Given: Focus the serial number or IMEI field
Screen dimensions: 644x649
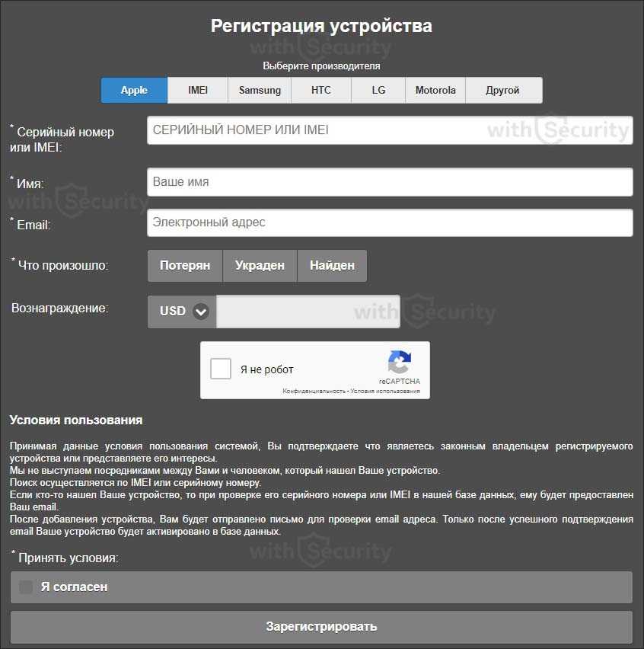Looking at the screenshot, I should 390,130.
